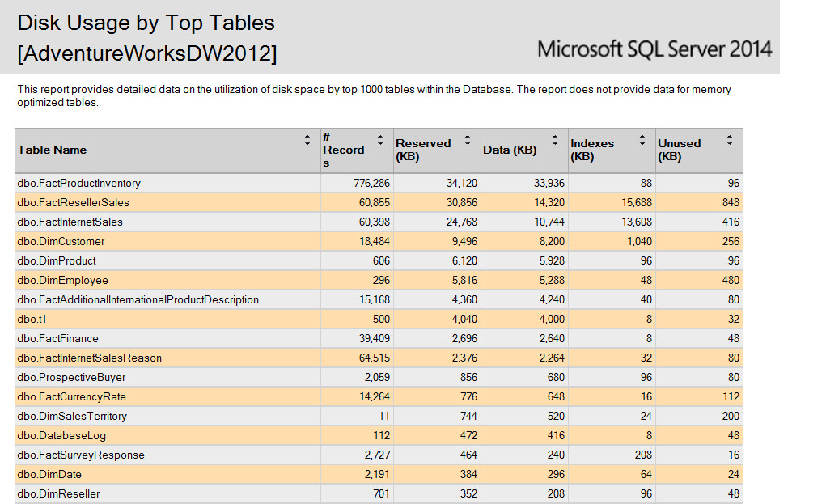This screenshot has width=826, height=504.
Task: Click the Disk Usage by Top Tables title
Action: 146,23
